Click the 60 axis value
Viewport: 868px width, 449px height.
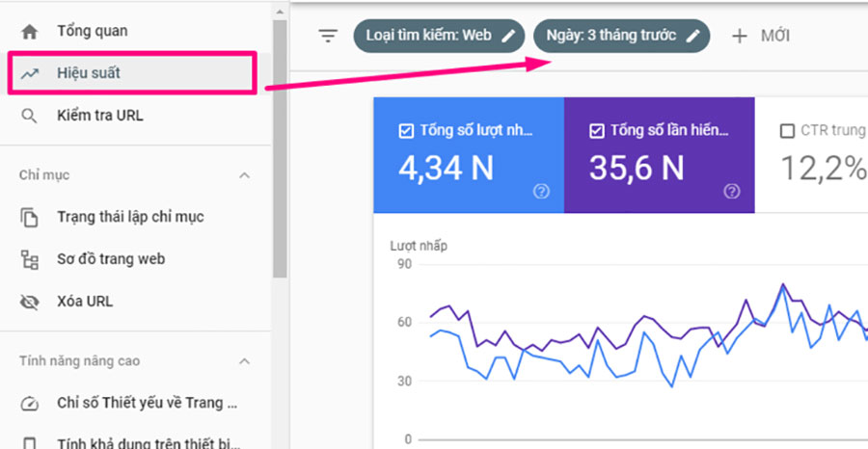[405, 323]
